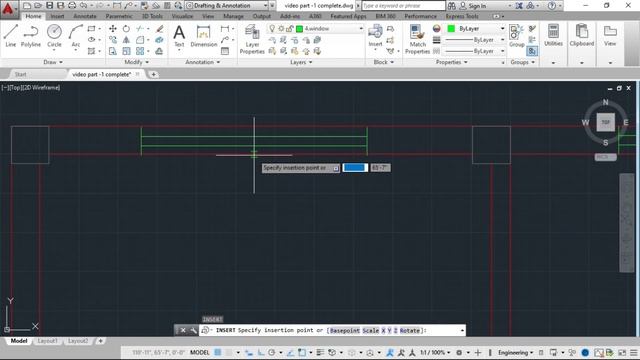Open the command line history arrow

[462, 330]
